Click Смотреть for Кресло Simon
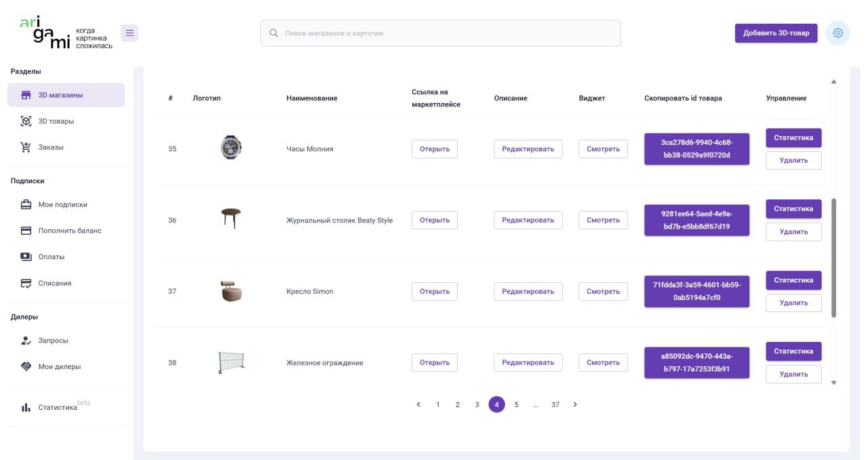This screenshot has height=460, width=868. click(x=603, y=291)
